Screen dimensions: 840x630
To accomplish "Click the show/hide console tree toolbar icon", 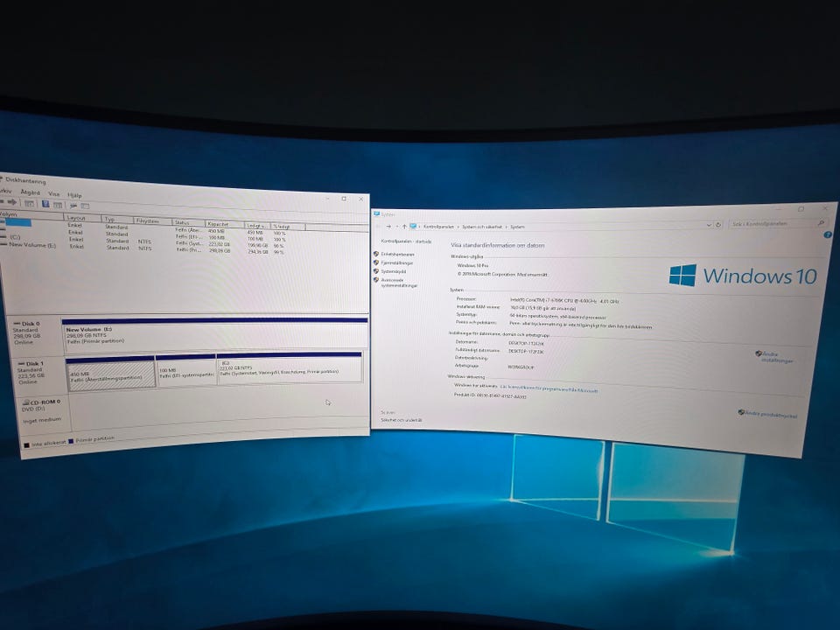I will 29,203.
